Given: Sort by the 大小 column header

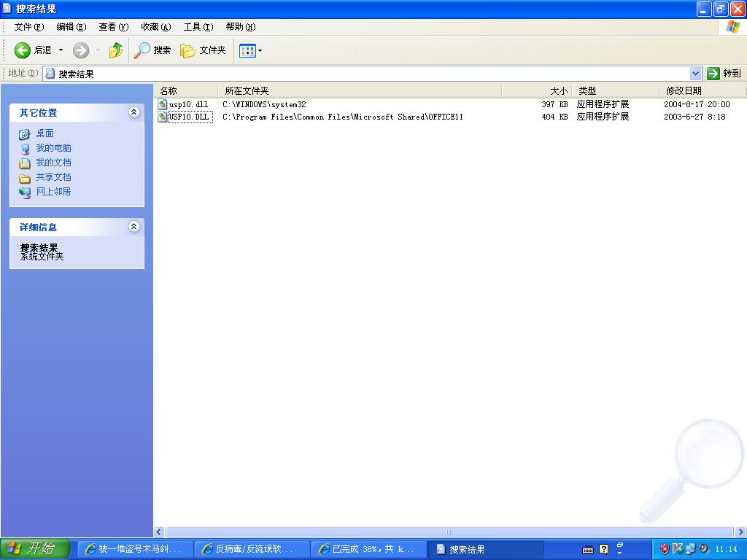Looking at the screenshot, I should tap(537, 90).
